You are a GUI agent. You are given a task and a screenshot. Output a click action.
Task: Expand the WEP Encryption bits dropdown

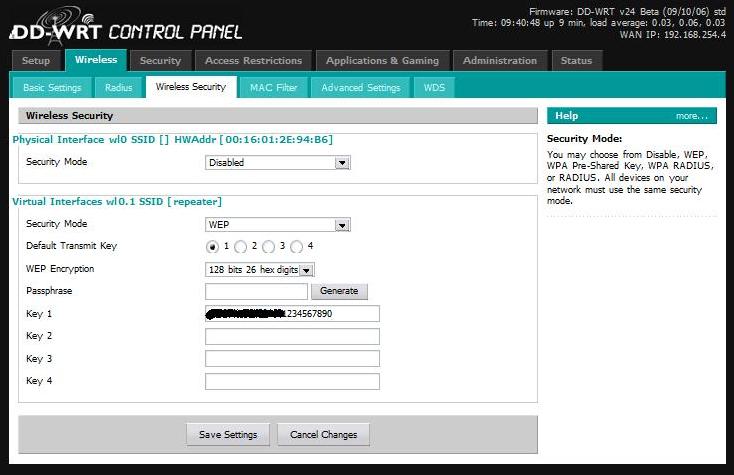click(x=260, y=270)
